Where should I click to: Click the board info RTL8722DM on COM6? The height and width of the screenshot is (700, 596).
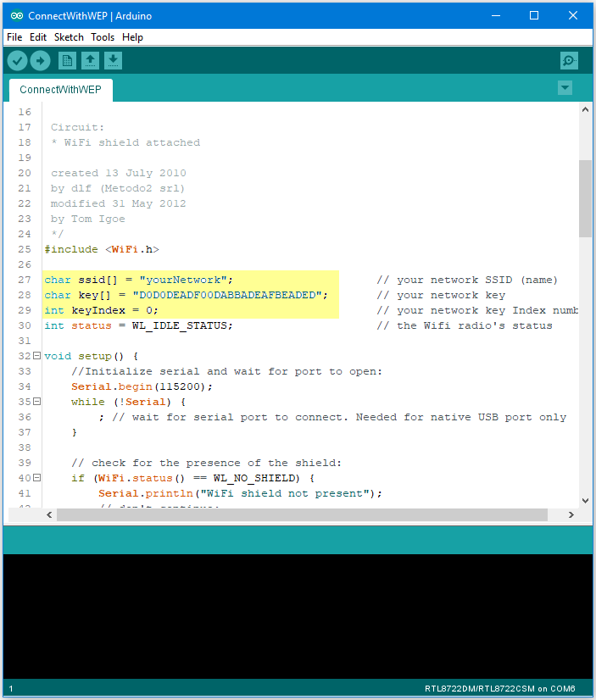[x=499, y=689]
